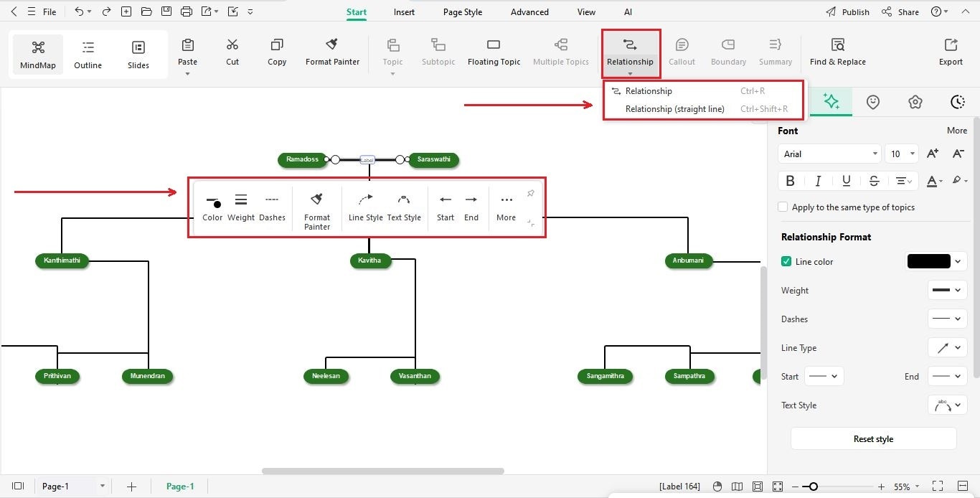Click the zoom slider handle
The width and height of the screenshot is (980, 498).
click(813, 487)
